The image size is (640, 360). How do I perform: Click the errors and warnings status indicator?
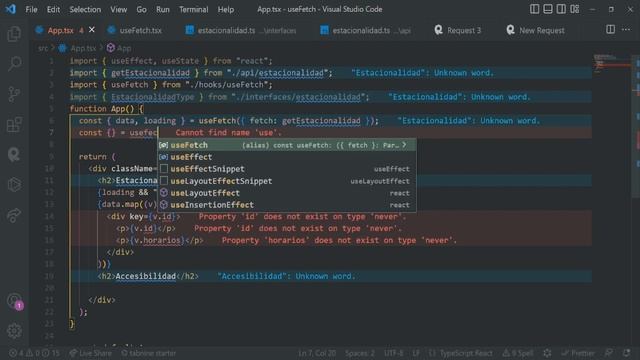(34, 353)
